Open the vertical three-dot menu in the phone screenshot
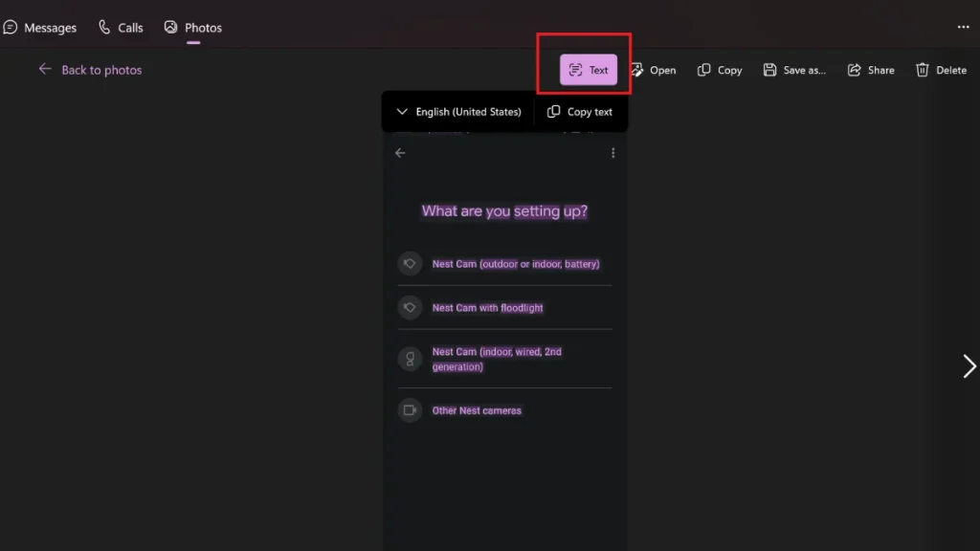This screenshot has width=980, height=551. (613, 153)
